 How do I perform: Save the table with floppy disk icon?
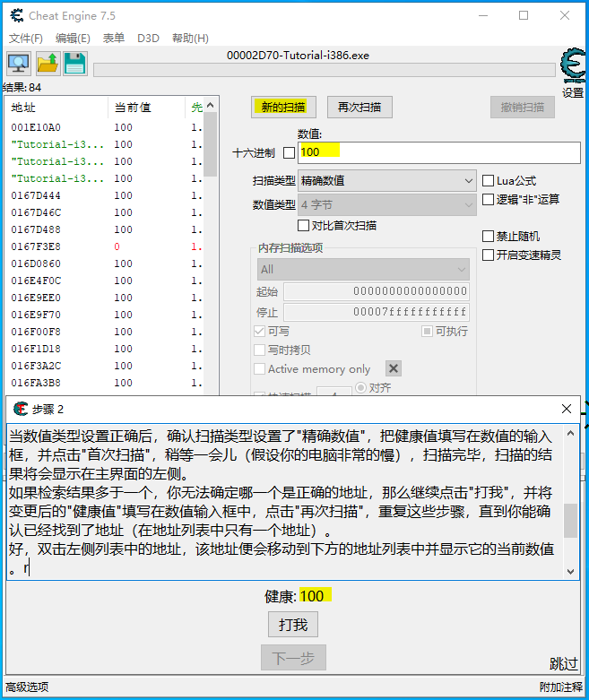[x=74, y=64]
